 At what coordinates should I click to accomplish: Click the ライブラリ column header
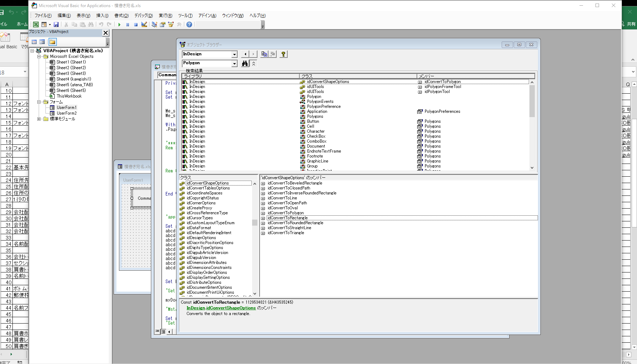pyautogui.click(x=240, y=76)
